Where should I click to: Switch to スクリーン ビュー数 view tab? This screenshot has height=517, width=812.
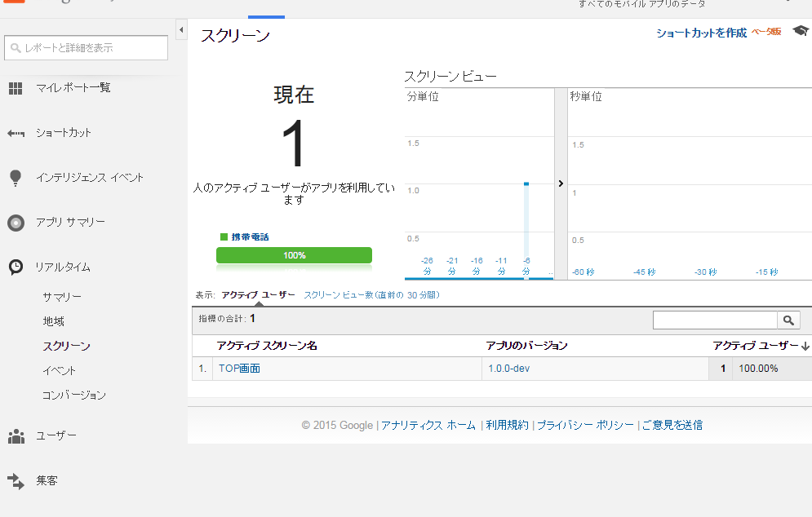pos(371,295)
